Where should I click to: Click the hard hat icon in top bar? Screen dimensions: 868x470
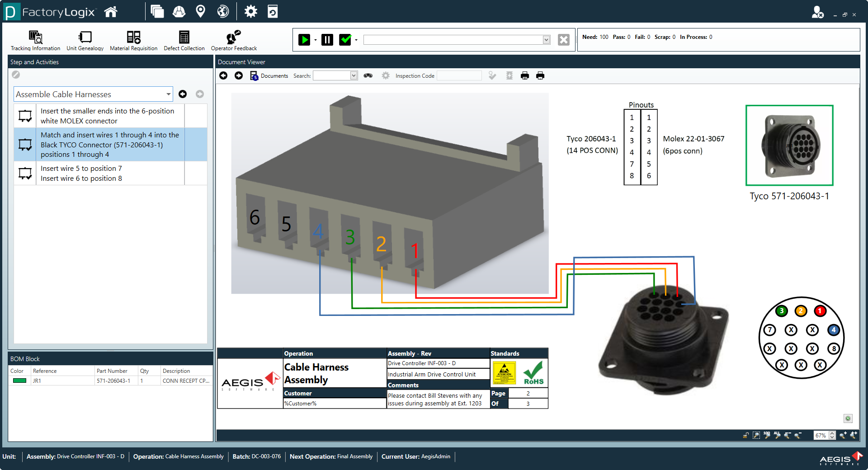[179, 12]
